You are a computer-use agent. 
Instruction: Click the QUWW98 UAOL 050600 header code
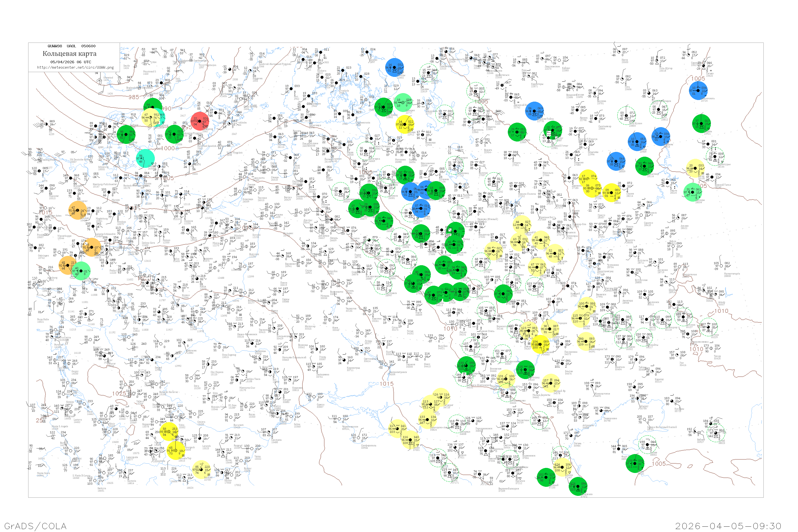[71, 46]
